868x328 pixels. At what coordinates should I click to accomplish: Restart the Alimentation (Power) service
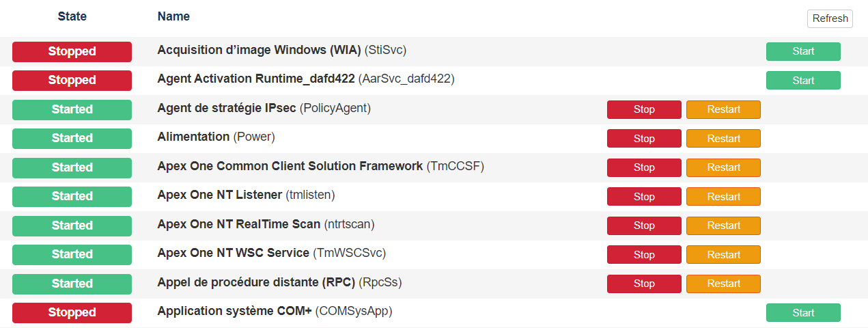point(723,139)
